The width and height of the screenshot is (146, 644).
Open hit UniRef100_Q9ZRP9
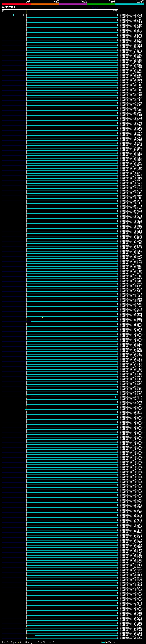[x=131, y=20]
